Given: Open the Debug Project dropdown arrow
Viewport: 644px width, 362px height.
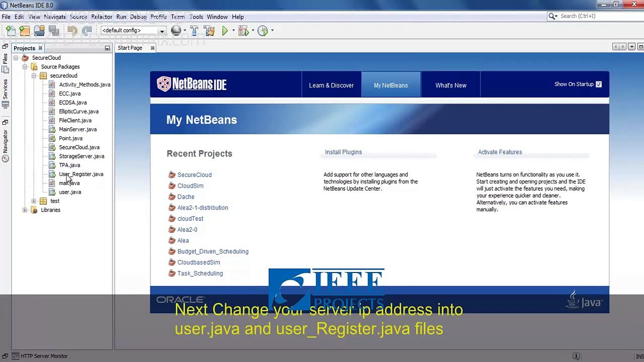Looking at the screenshot, I should (253, 31).
